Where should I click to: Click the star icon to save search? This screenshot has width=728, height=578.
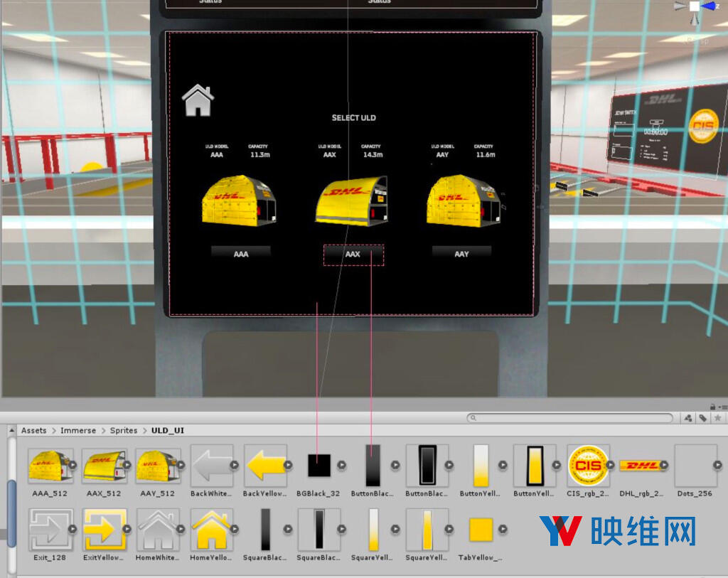(717, 418)
